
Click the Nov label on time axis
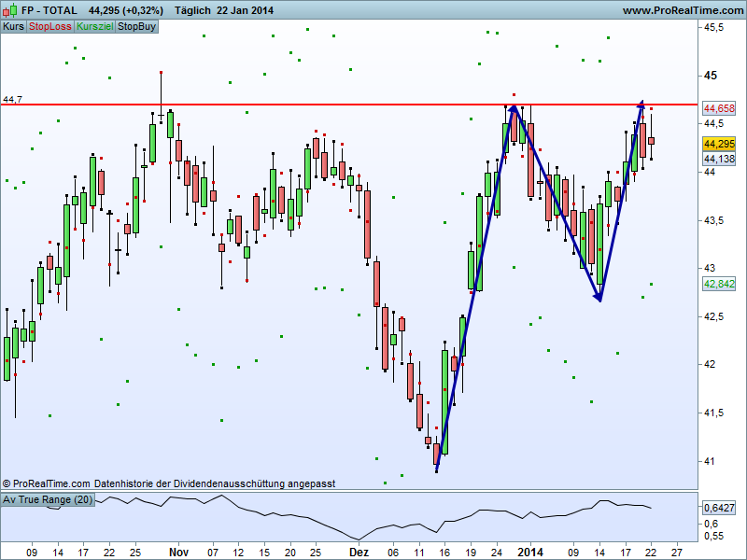(x=178, y=552)
